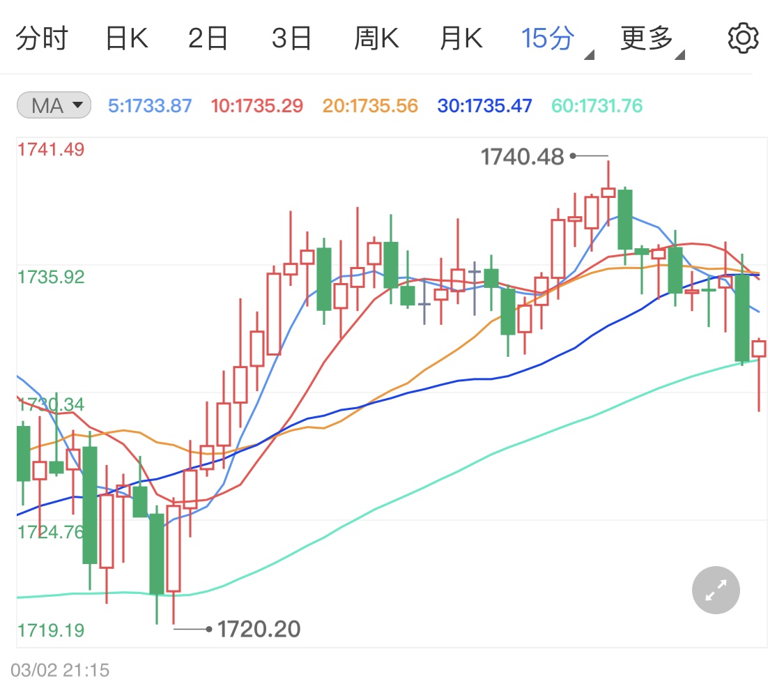Click the 1740.48 high price marker

(521, 158)
